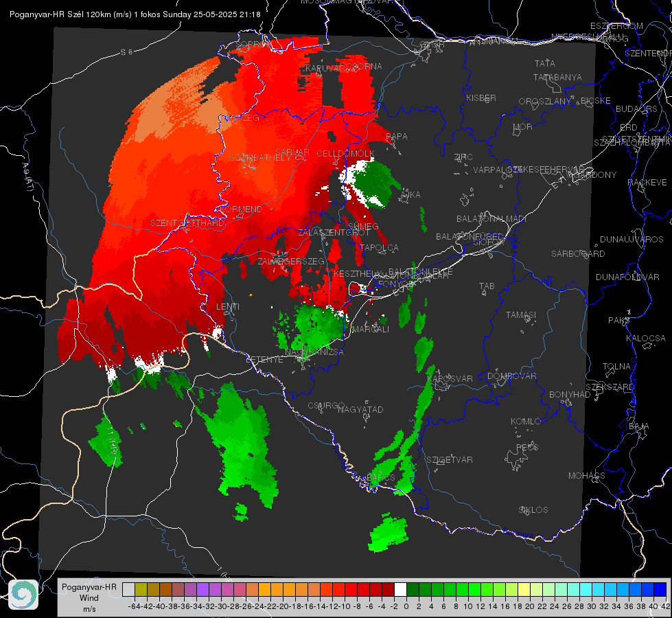
Task: Click the DOMBOVAR label
Action: [x=511, y=376]
